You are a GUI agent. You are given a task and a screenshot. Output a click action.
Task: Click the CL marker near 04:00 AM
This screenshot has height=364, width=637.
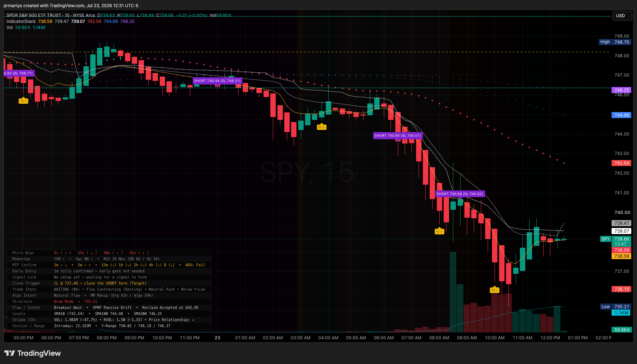coord(322,127)
